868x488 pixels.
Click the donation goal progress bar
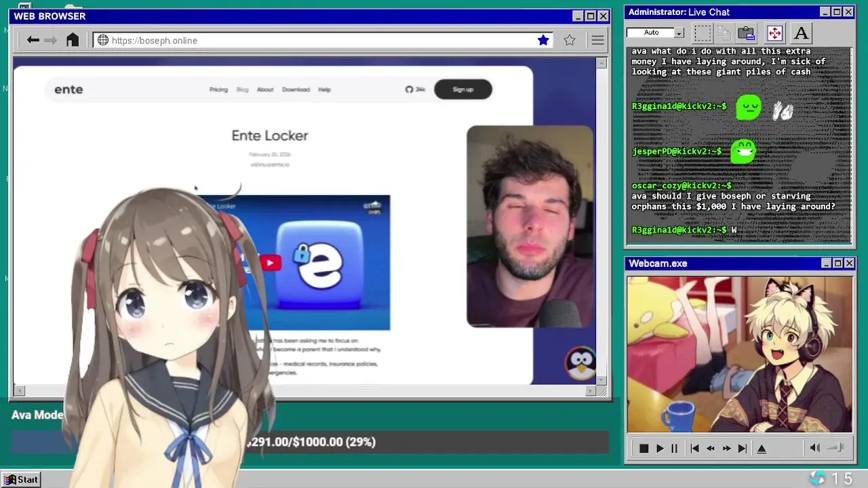coord(310,442)
